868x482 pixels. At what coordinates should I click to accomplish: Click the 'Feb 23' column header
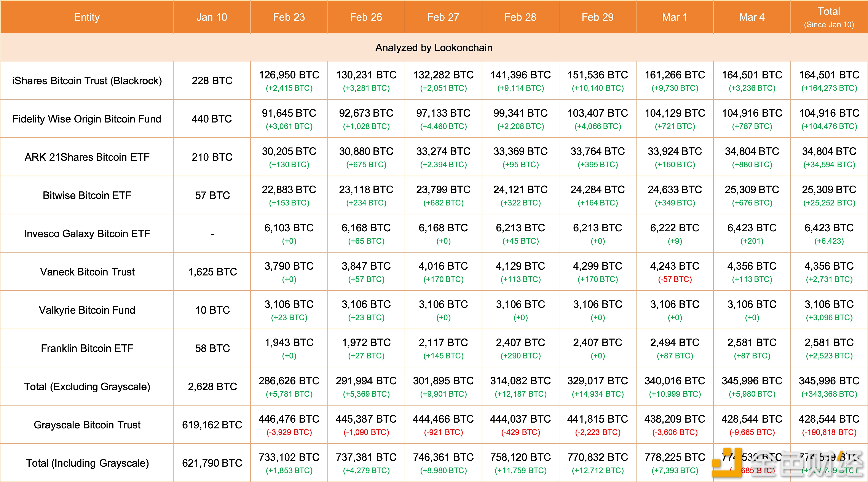289,17
